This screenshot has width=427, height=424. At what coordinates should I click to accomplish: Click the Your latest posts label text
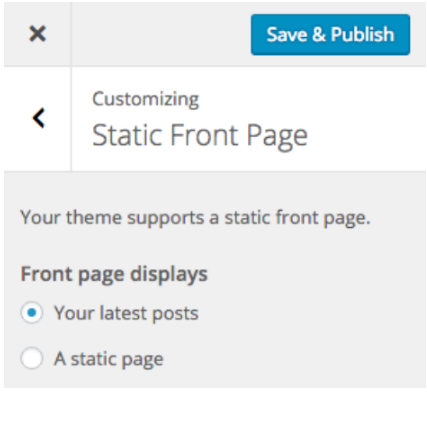coord(126,314)
